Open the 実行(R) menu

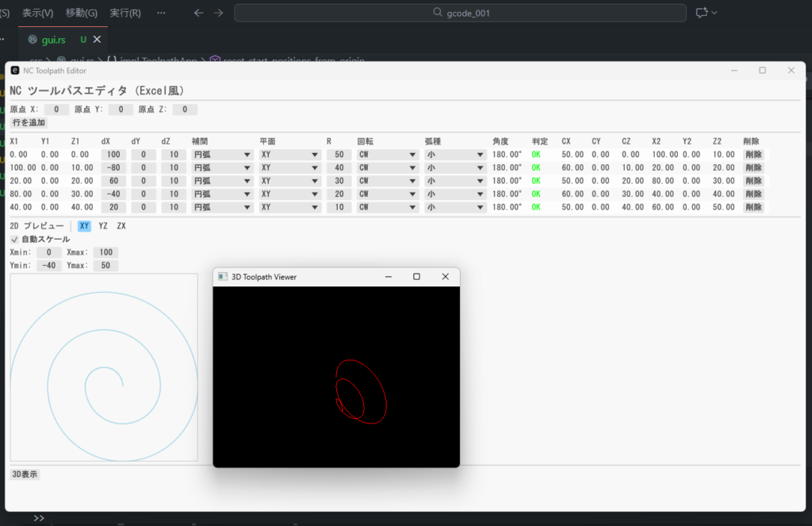[125, 13]
